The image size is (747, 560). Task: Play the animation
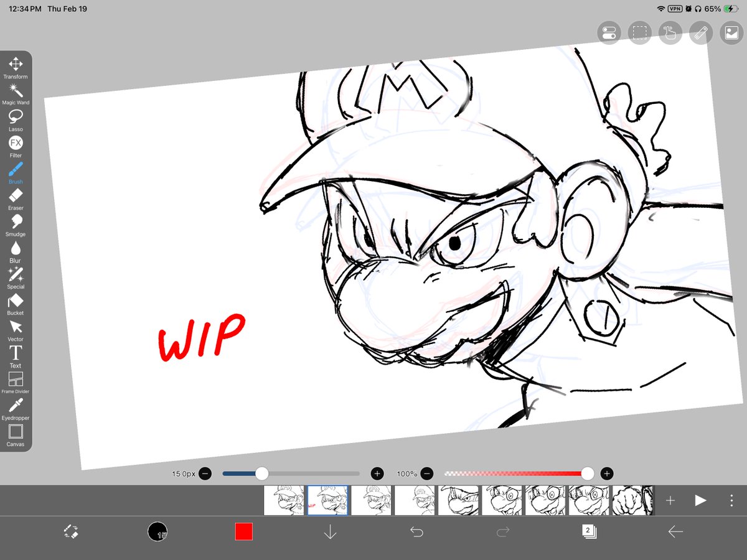click(700, 500)
